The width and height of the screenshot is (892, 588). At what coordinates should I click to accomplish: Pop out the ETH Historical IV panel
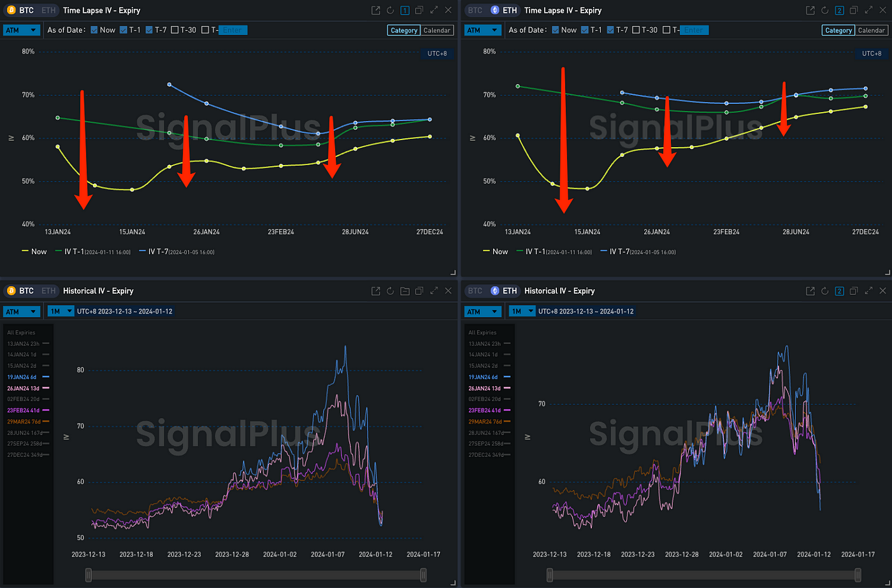pyautogui.click(x=810, y=291)
